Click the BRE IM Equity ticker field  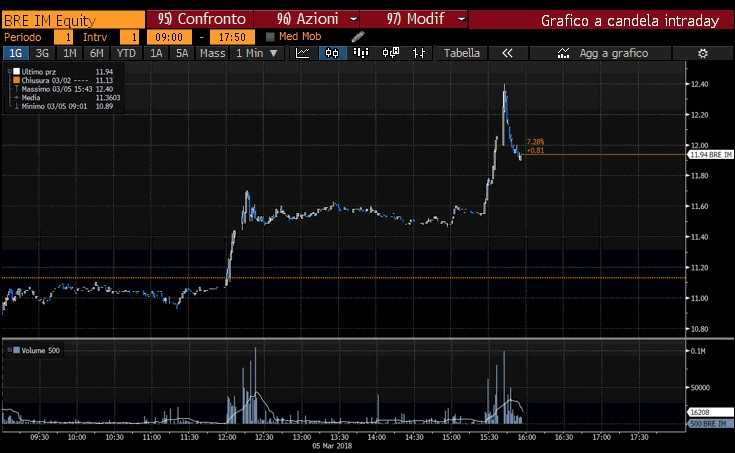74,20
